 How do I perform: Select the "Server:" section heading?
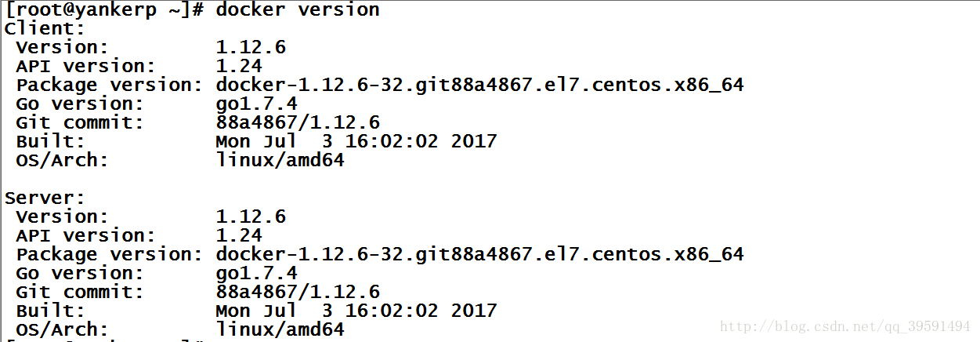(45, 198)
